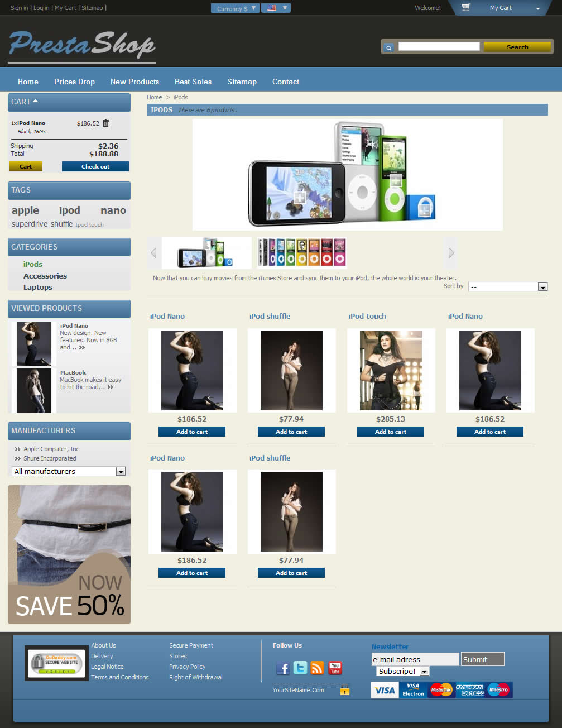Show next thumbnails with right arrow
Viewport: 562px width, 728px height.
451,253
